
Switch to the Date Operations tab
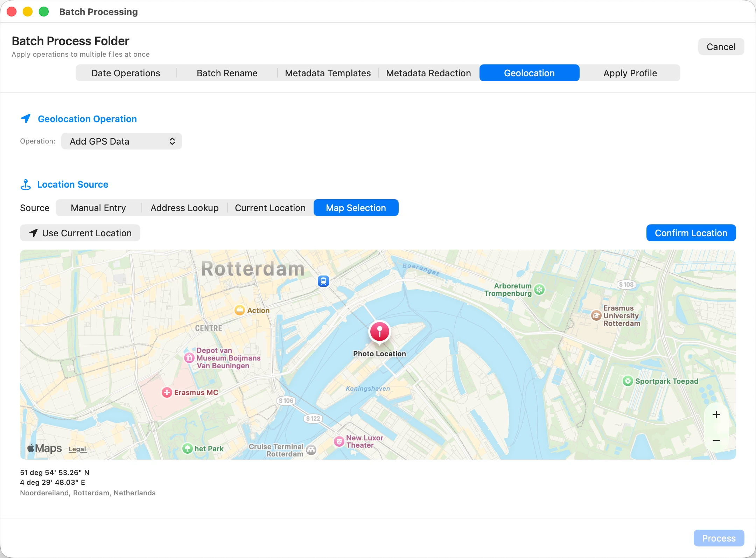[x=126, y=73]
